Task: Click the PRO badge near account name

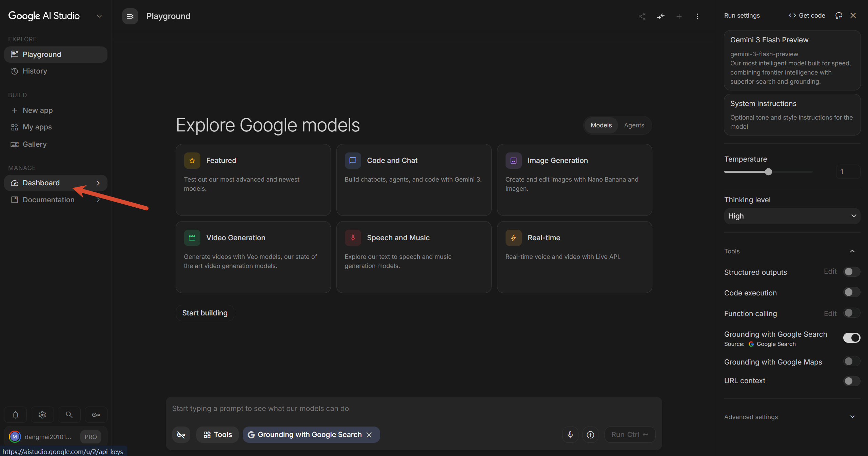Action: click(x=91, y=437)
